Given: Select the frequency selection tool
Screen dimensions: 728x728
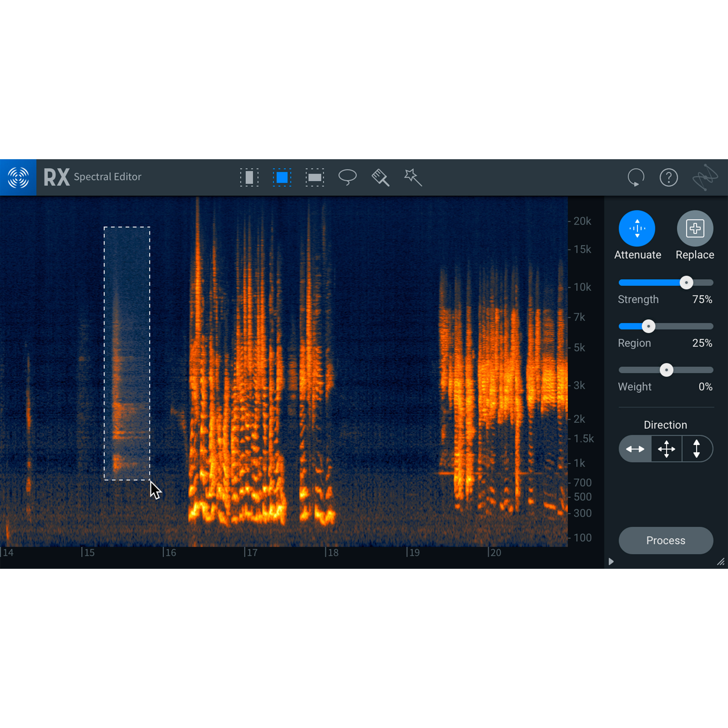Looking at the screenshot, I should pos(315,177).
